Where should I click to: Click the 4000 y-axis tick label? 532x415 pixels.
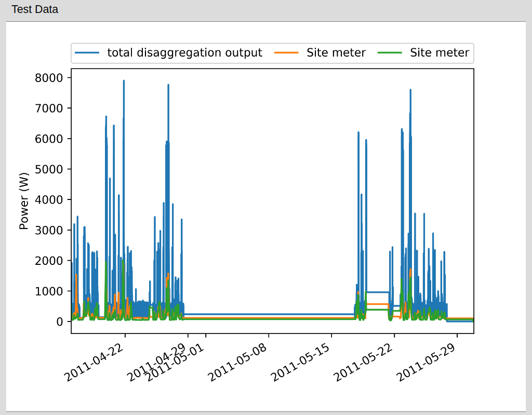pyautogui.click(x=49, y=199)
